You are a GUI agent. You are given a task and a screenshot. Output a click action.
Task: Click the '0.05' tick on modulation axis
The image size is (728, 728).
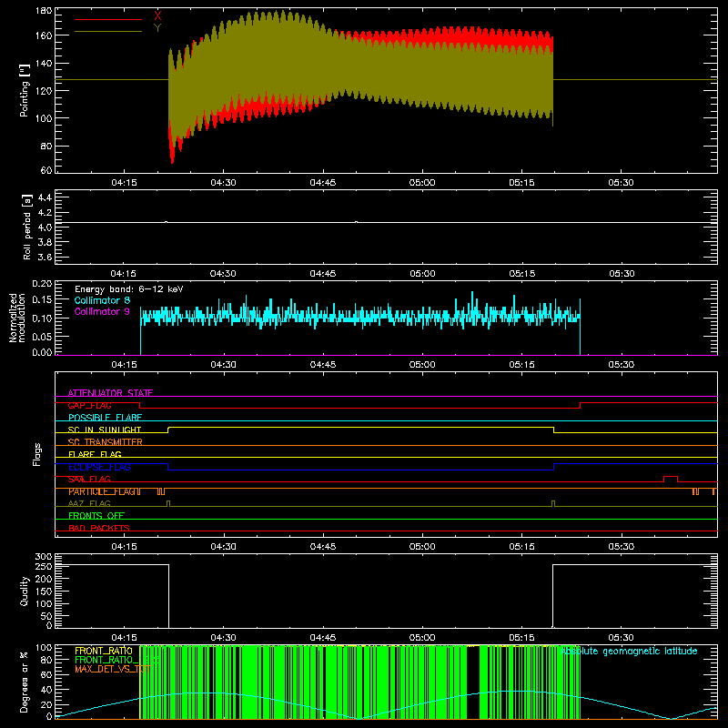coord(42,337)
